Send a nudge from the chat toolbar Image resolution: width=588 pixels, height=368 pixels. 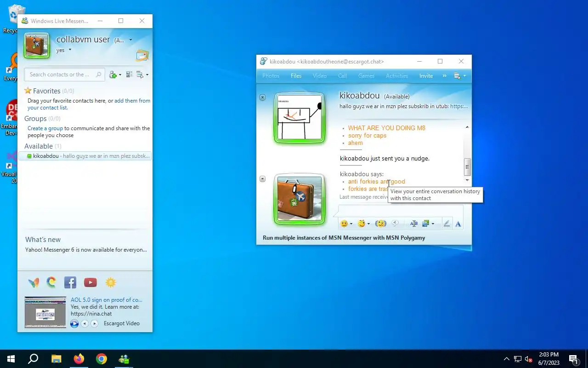click(380, 224)
